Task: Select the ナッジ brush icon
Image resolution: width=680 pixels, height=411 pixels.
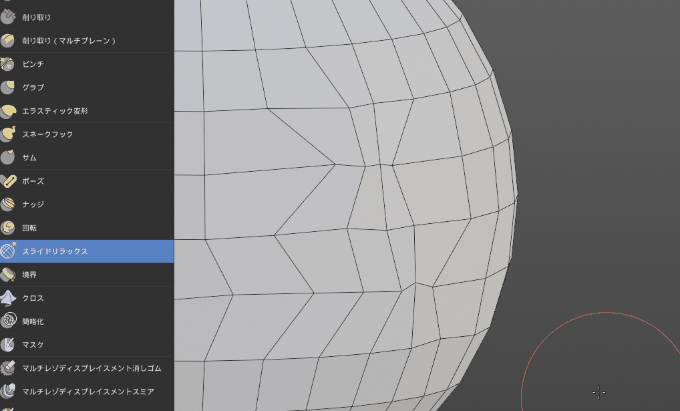Action: [8, 204]
